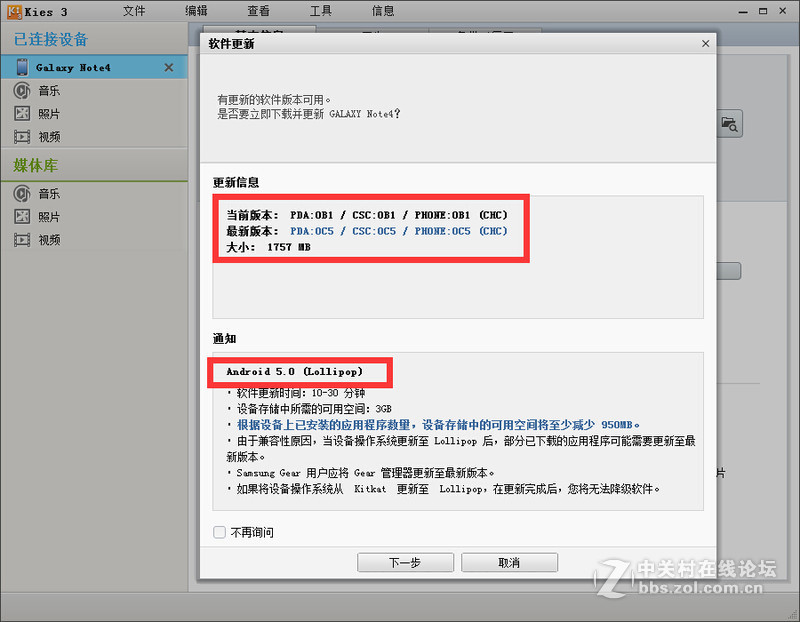Disconnect the Galaxy Note4 with its X icon

(x=169, y=67)
